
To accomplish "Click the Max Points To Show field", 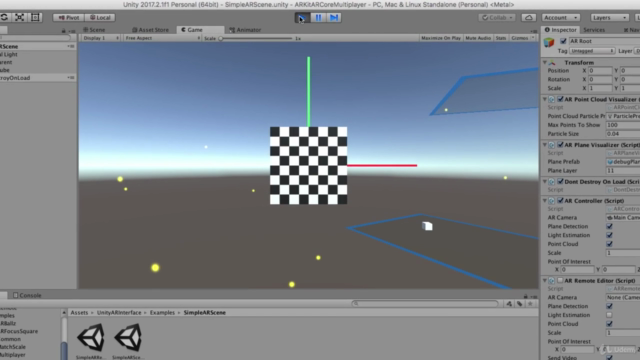I will tap(623, 125).
